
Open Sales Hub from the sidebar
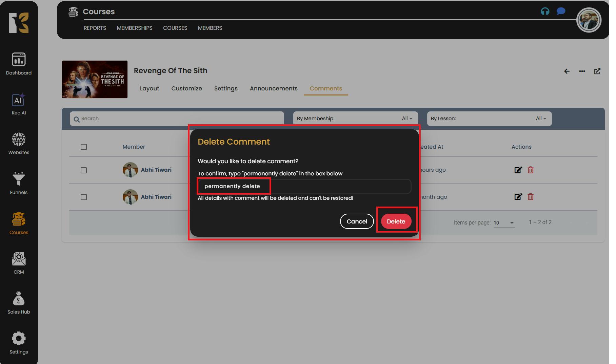pos(19,299)
